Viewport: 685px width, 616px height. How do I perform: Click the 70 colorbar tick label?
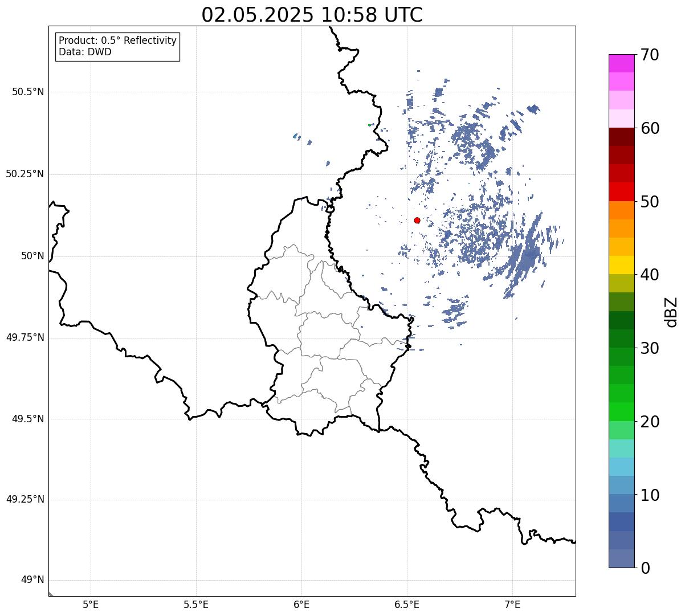[x=650, y=55]
